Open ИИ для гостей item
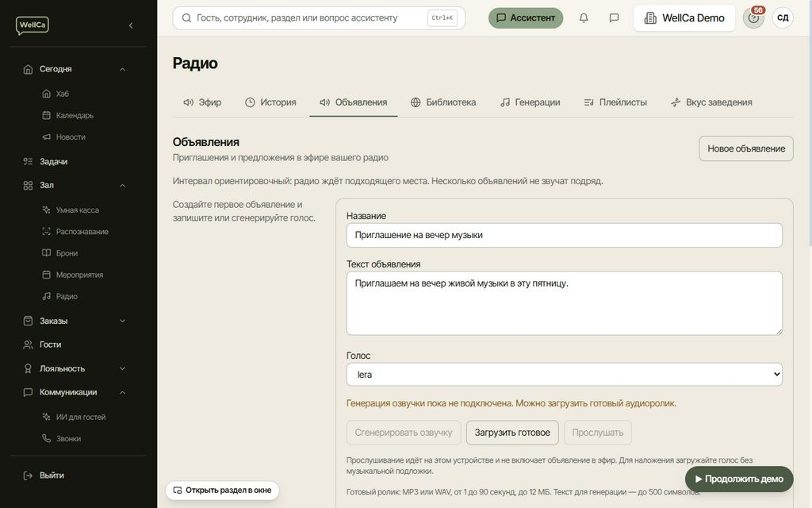 tap(80, 418)
